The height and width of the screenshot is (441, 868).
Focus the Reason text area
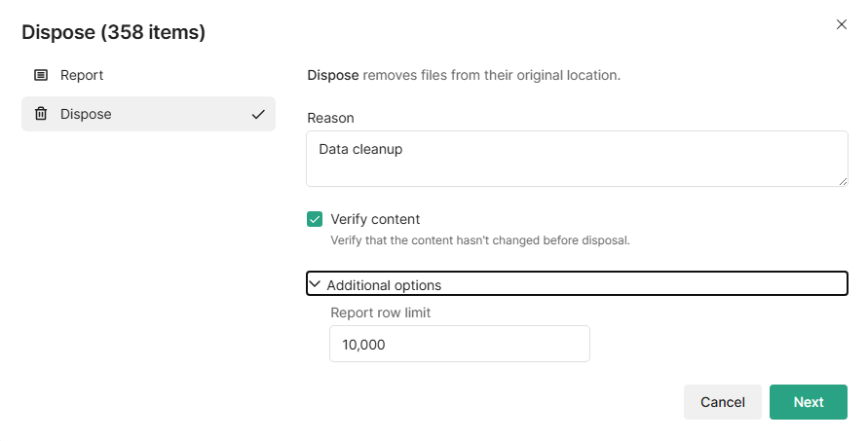coord(576,158)
